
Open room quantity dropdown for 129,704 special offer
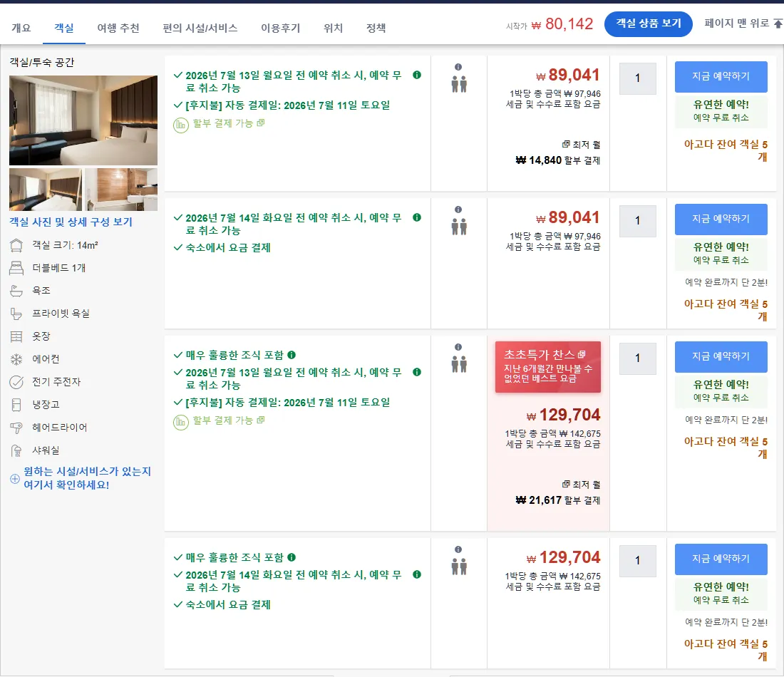[x=637, y=358]
